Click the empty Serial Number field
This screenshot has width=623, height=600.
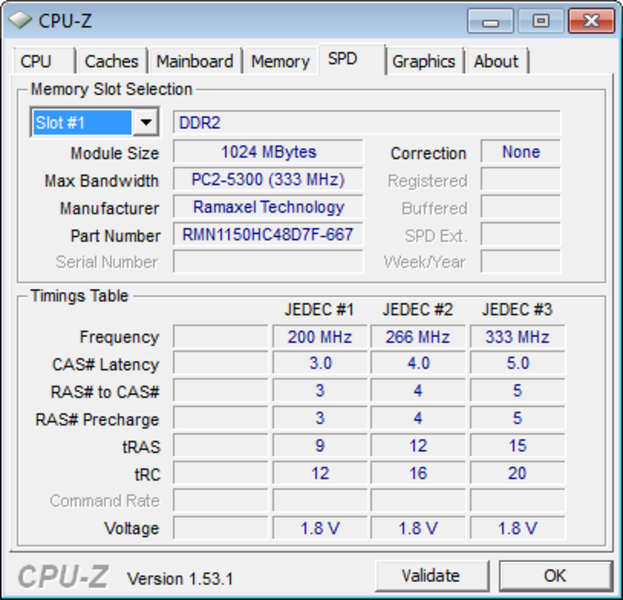click(268, 262)
